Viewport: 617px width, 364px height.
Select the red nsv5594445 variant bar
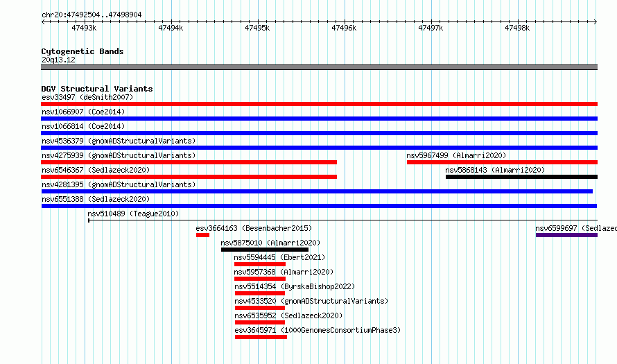260,264
